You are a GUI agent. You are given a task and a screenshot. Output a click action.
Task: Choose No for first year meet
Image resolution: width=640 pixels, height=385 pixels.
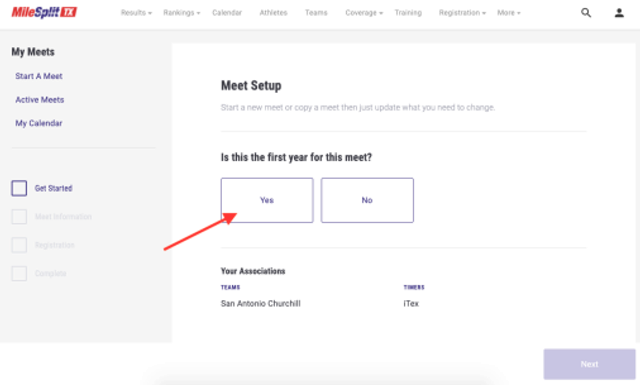coord(367,200)
